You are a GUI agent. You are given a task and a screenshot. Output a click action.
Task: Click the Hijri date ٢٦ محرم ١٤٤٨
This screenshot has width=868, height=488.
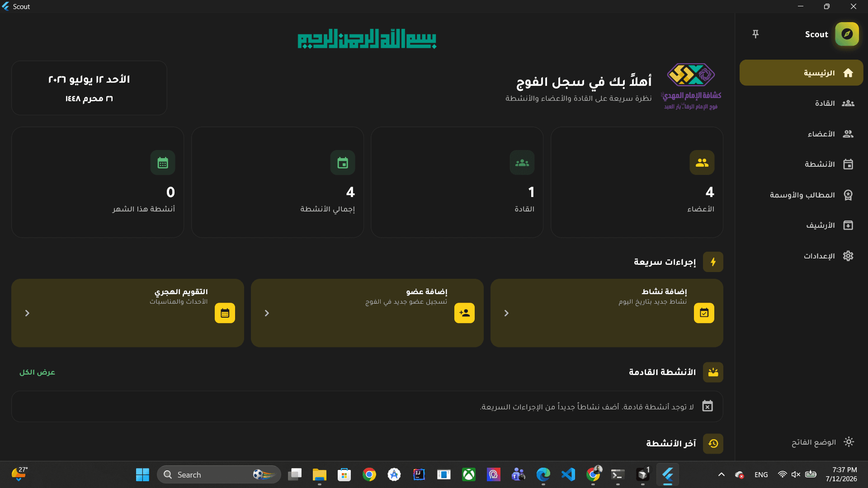coord(89,99)
